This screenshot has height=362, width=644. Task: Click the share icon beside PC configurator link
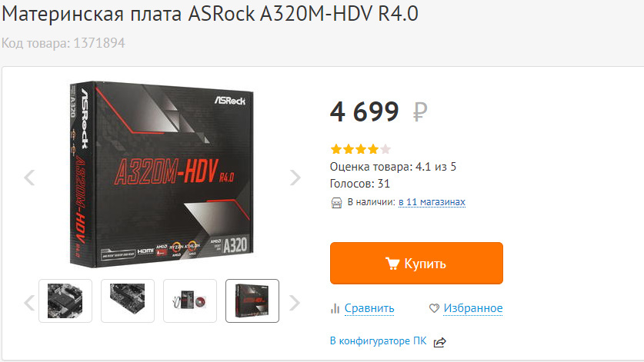(x=440, y=342)
